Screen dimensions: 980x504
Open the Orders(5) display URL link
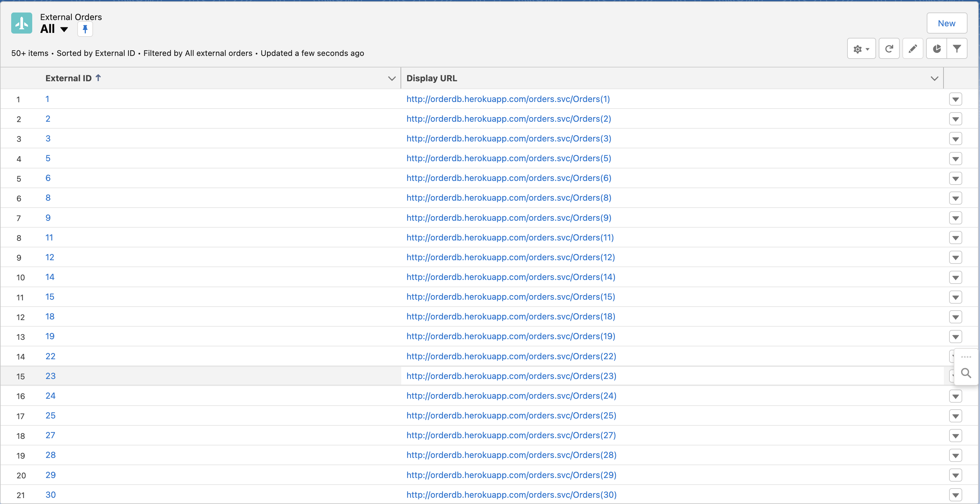[x=509, y=158]
